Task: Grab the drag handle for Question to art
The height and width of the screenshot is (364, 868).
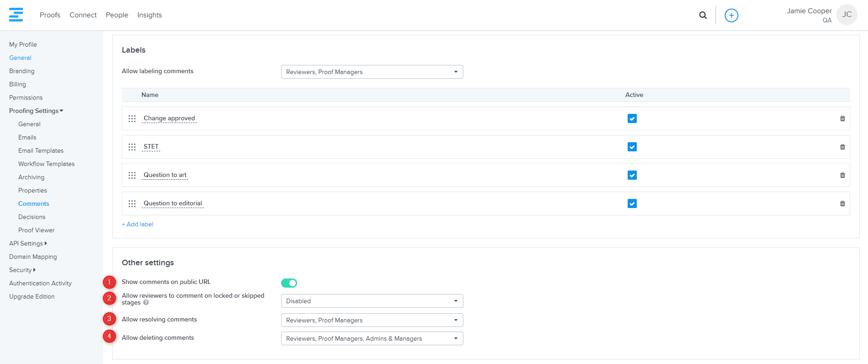Action: point(132,175)
